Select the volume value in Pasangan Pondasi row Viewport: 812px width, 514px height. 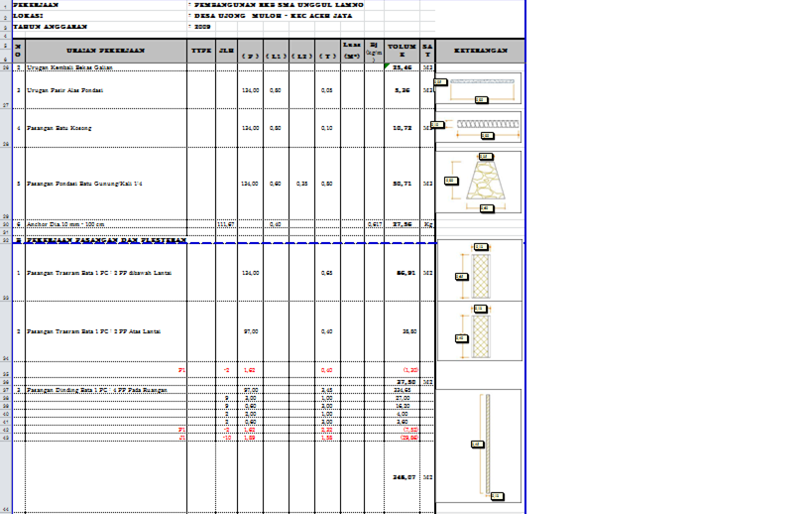pyautogui.click(x=403, y=184)
